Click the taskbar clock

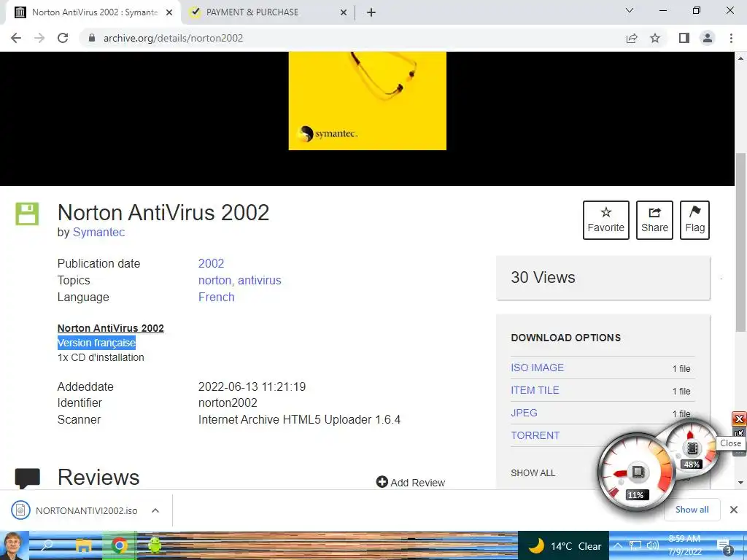(x=684, y=545)
